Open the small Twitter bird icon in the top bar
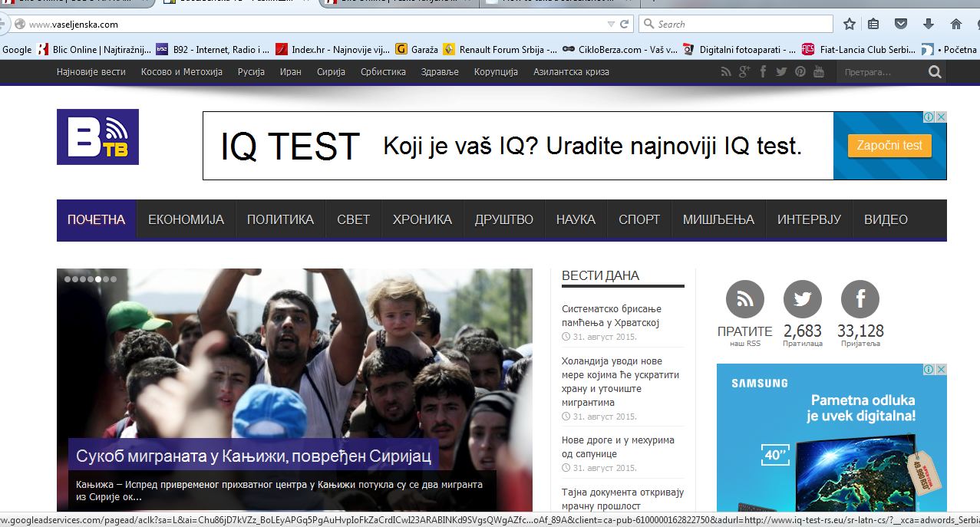980x527 pixels. click(781, 72)
